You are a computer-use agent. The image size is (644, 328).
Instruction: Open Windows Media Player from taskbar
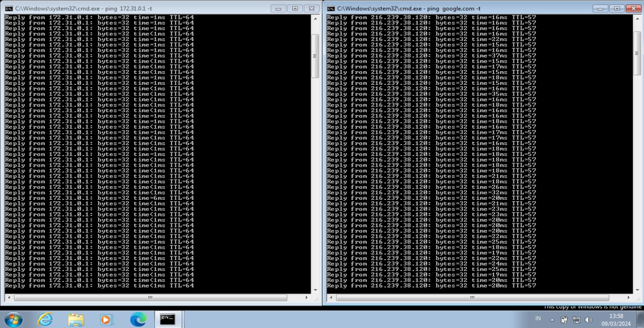point(107,320)
